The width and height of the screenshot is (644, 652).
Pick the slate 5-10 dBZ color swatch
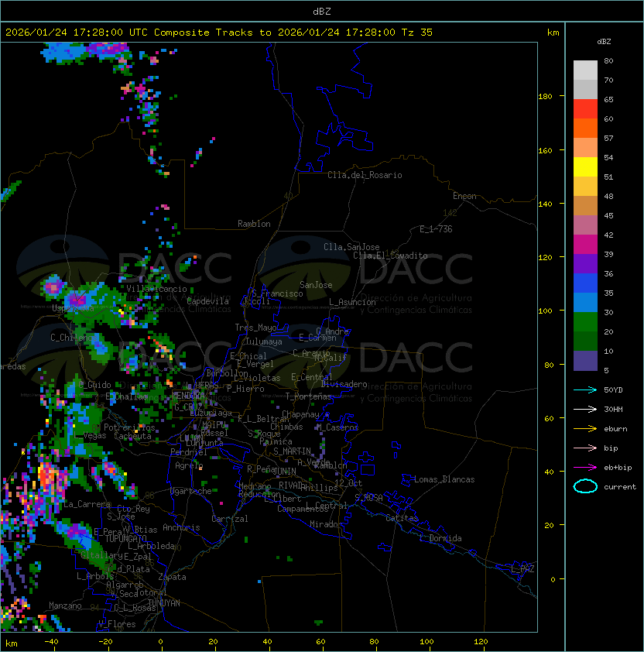pyautogui.click(x=585, y=361)
